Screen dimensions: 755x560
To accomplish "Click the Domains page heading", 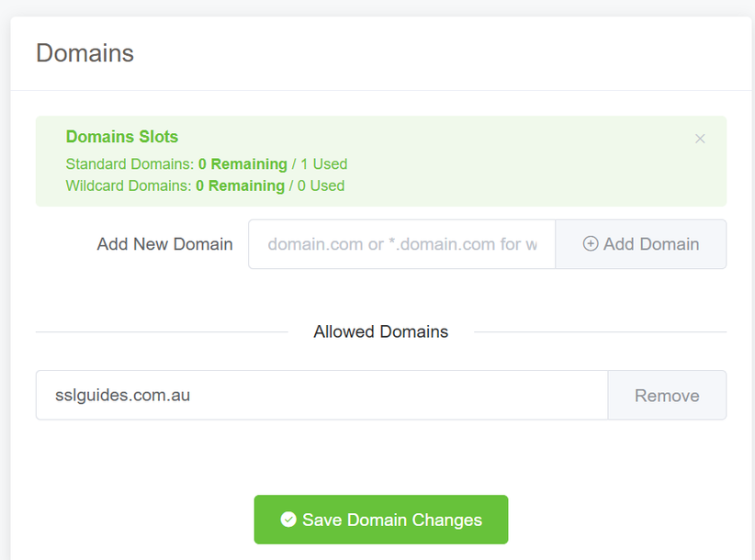I will pyautogui.click(x=85, y=53).
